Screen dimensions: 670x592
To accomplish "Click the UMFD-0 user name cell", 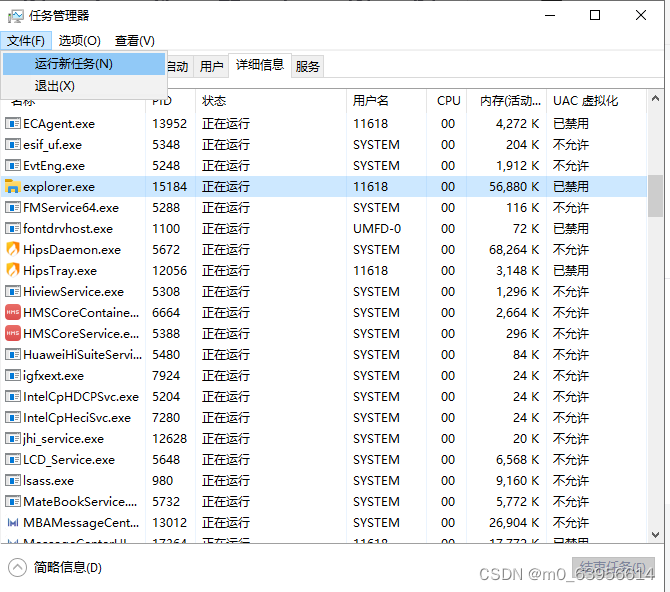I will tap(377, 229).
